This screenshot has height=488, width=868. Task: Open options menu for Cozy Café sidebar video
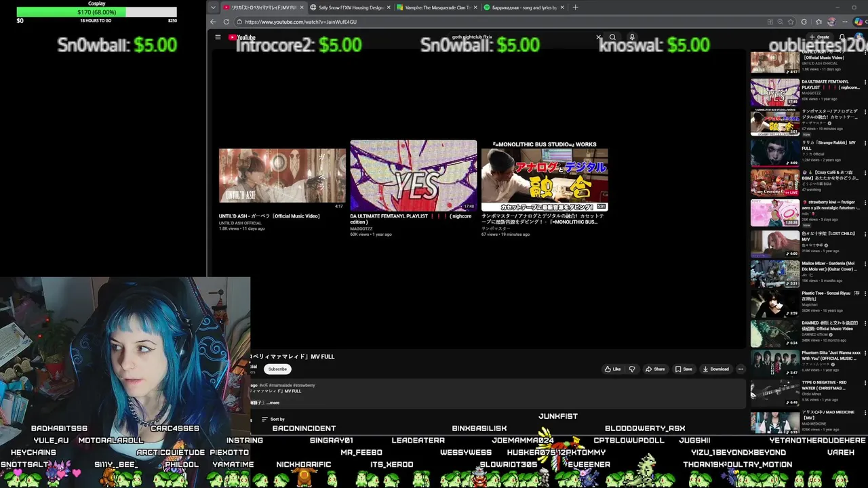(865, 173)
